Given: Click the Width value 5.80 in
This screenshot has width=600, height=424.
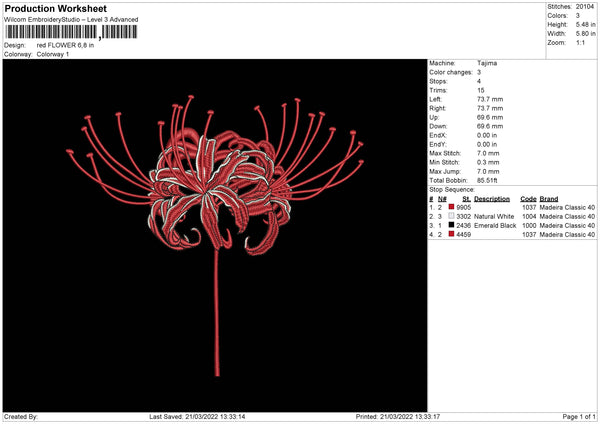Looking at the screenshot, I should click(x=585, y=34).
